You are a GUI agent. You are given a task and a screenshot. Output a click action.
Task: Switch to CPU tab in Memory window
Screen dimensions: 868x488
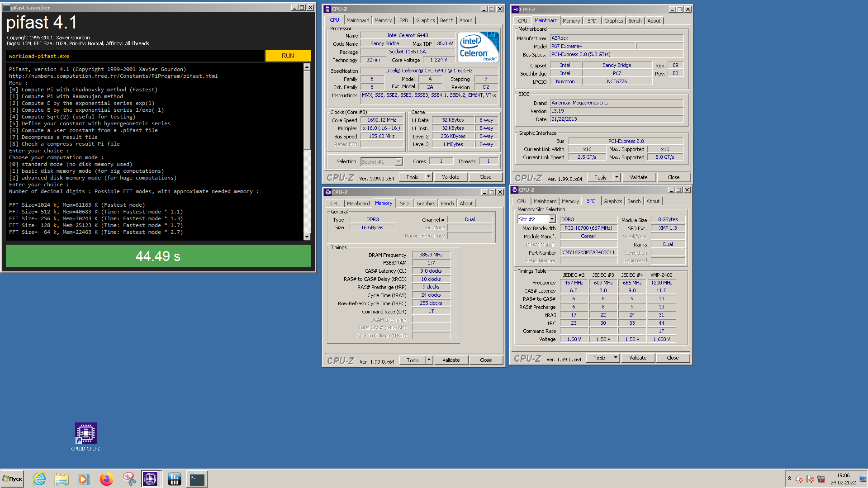pos(335,204)
